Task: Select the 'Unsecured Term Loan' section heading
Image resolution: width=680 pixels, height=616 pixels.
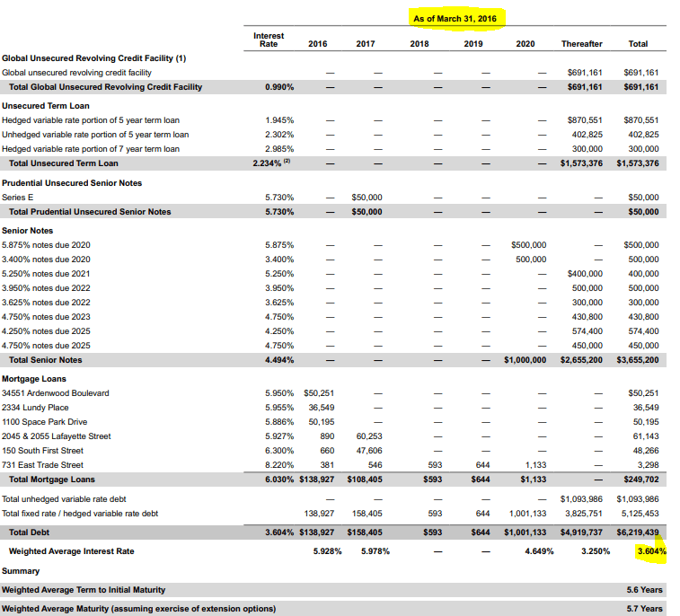Action: pyautogui.click(x=46, y=106)
